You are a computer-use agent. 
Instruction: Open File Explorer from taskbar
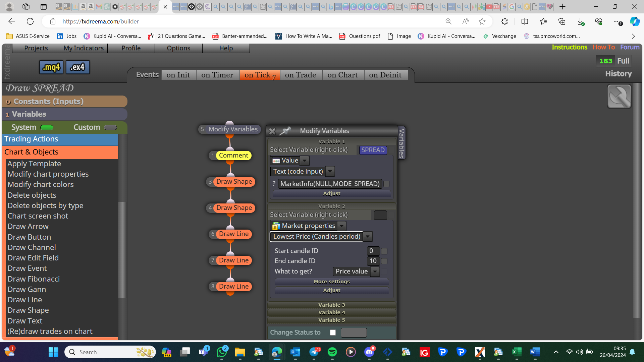pyautogui.click(x=240, y=352)
